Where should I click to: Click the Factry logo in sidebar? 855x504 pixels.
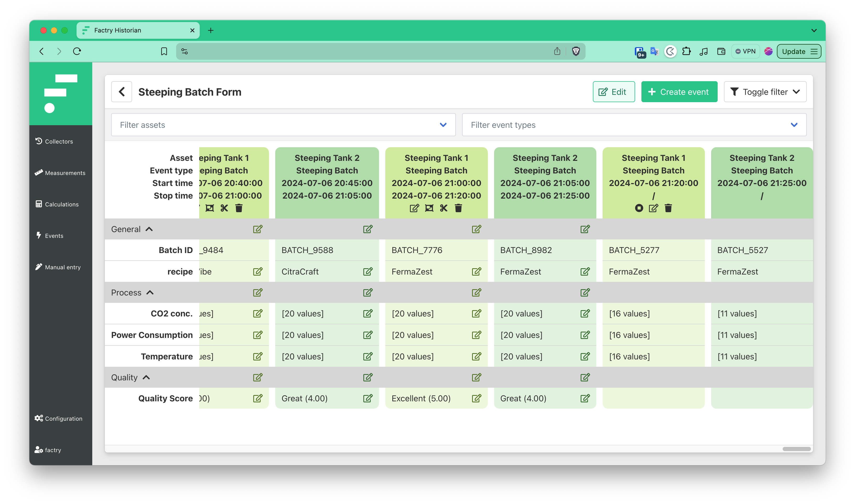click(x=61, y=94)
